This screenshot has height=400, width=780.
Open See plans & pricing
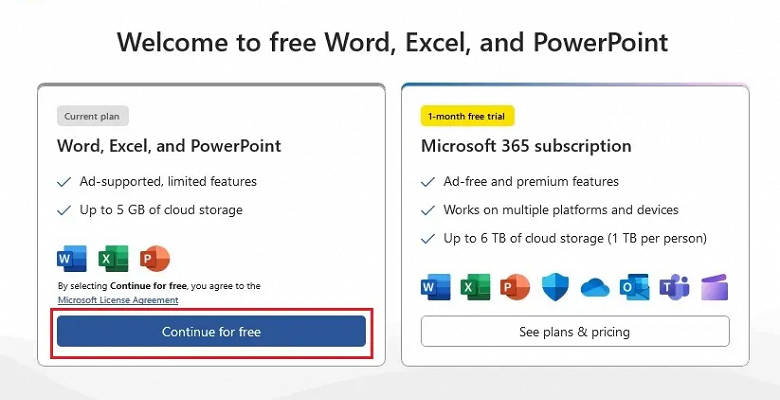[574, 331]
